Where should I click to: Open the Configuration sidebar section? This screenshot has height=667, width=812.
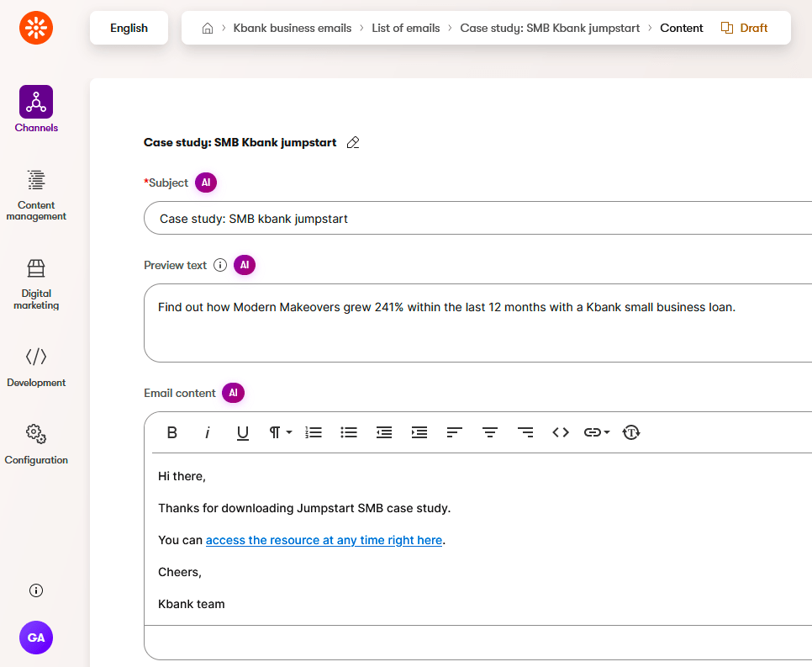(x=36, y=445)
